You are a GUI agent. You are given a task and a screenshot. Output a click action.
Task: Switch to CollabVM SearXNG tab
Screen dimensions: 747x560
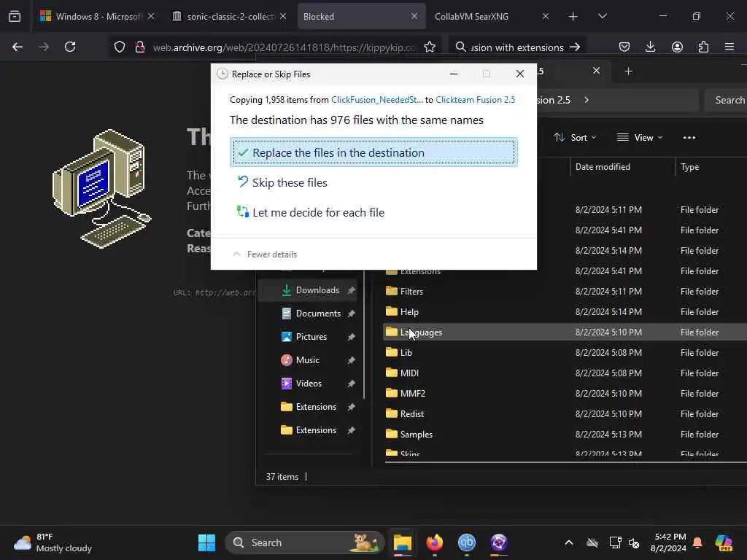(492, 16)
